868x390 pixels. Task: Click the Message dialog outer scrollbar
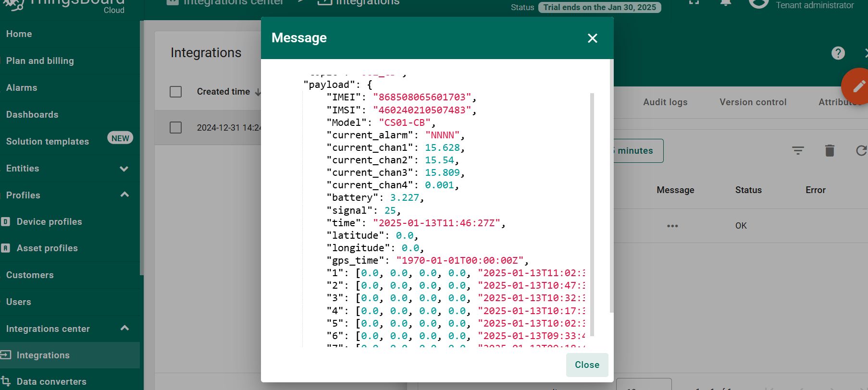[x=611, y=186]
